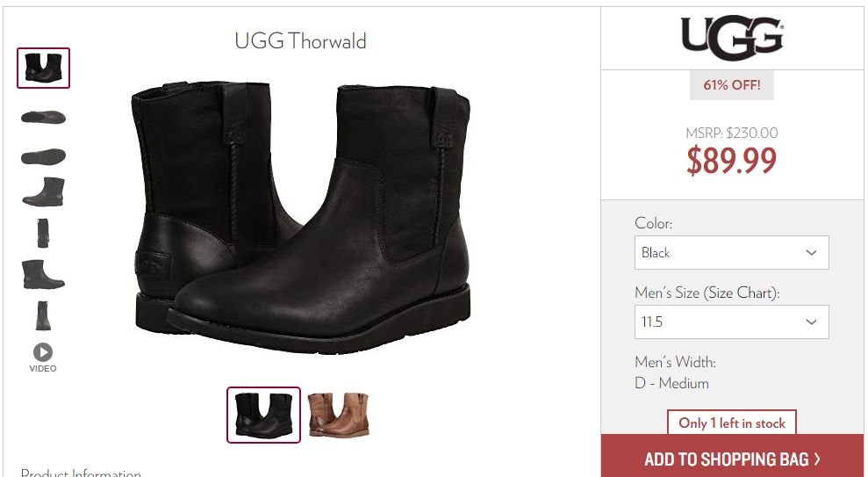868x477 pixels.
Task: View the boot sole thumbnail
Action: pos(43,156)
